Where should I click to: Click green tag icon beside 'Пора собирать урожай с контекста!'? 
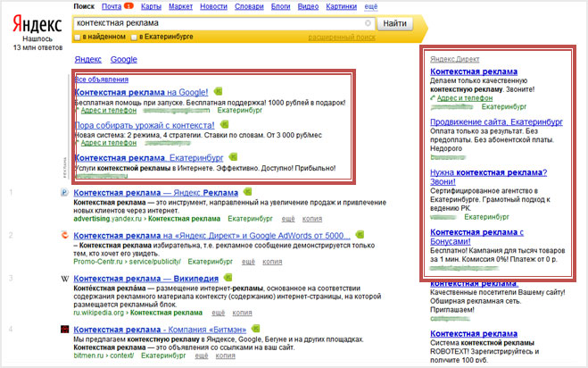click(224, 124)
